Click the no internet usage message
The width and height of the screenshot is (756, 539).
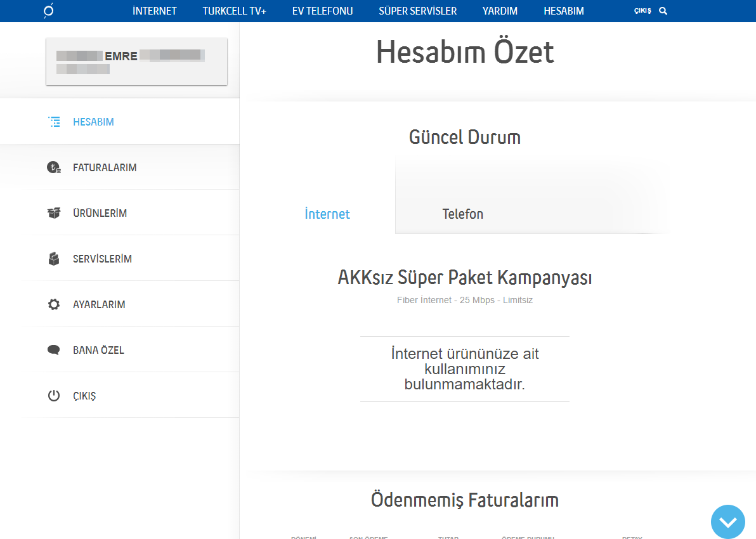(x=465, y=369)
